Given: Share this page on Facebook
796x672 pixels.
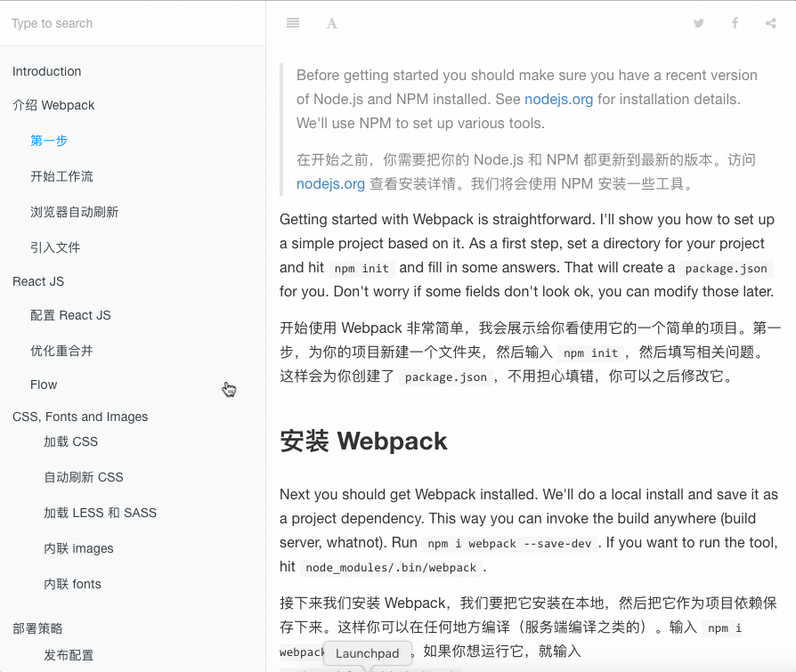Looking at the screenshot, I should click(x=735, y=23).
